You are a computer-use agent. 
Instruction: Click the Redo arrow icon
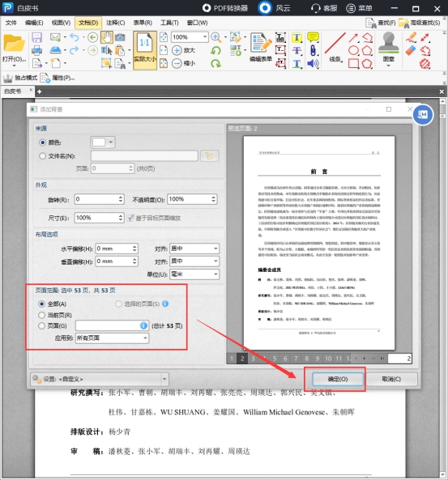point(75,50)
